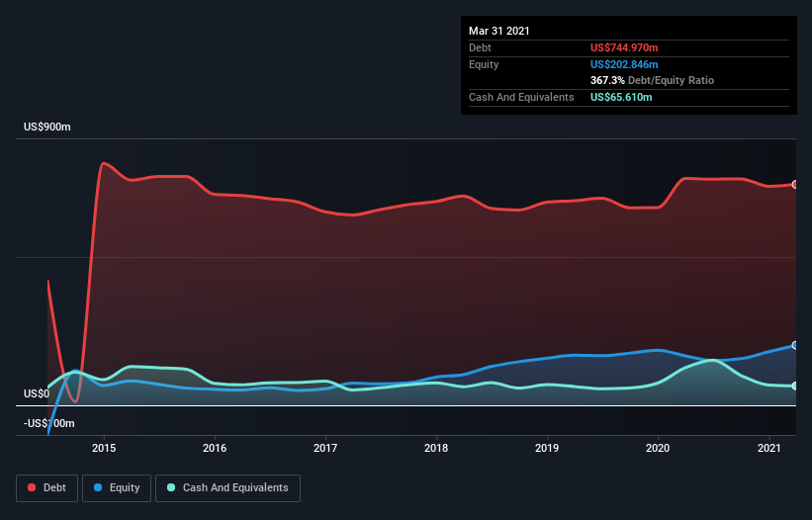
Task: Click the teal Cash endpoint marker
Action: pos(795,386)
